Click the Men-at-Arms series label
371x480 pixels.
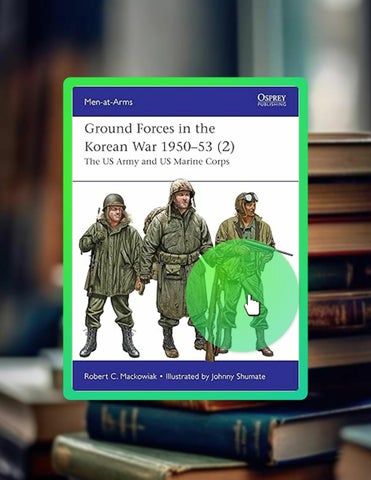coord(108,102)
